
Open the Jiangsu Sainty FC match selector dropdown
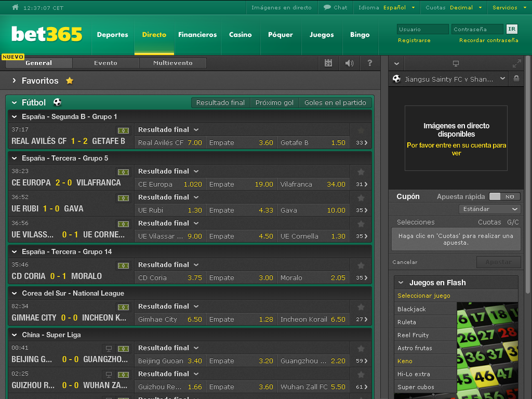click(502, 79)
